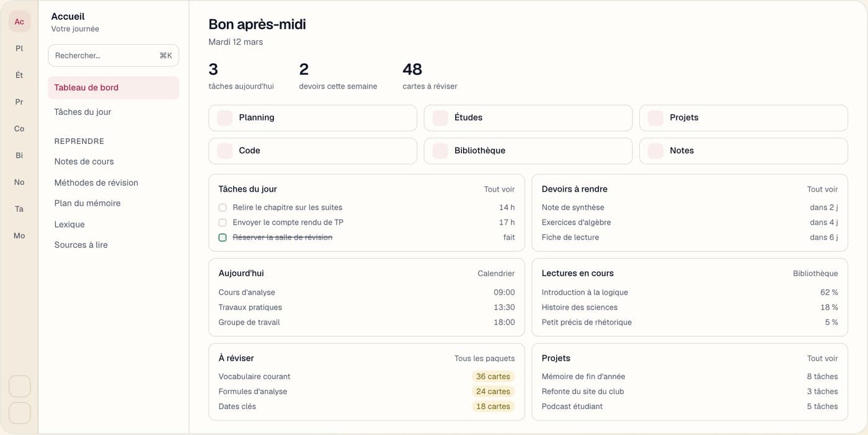Click the lower empty square rail button
868x435 pixels.
19,413
